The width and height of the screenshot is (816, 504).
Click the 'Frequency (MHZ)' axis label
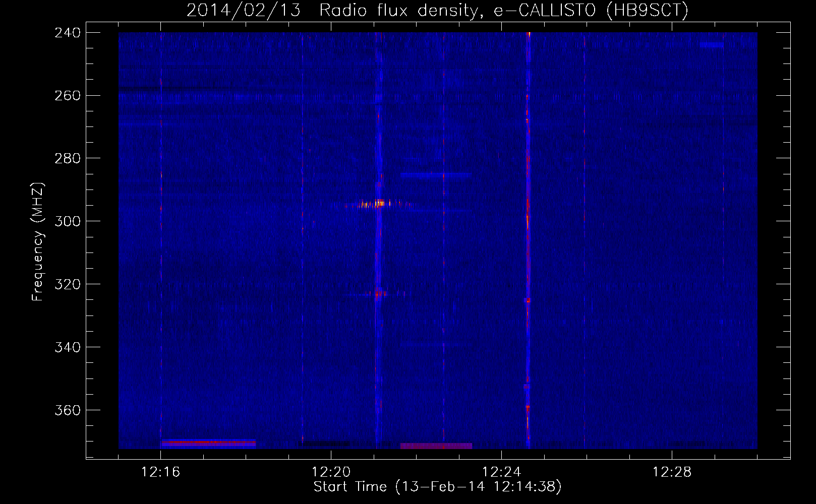[38, 241]
